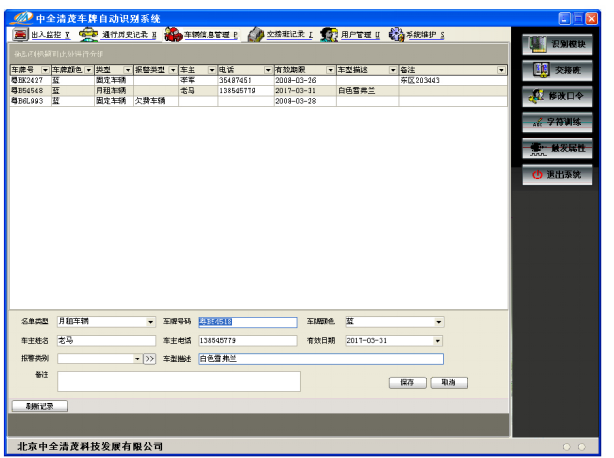Open 修改口令 password change
Screen dimensions: 614x458
coord(559,96)
